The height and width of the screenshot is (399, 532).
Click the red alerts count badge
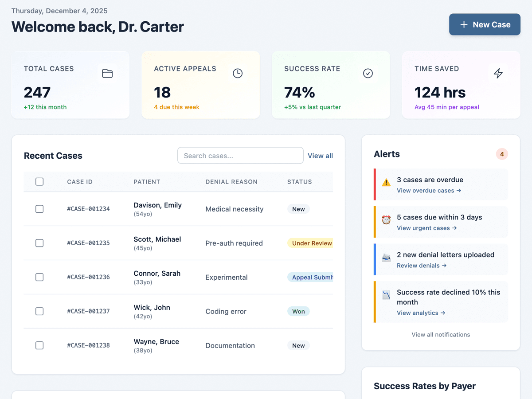pos(501,154)
